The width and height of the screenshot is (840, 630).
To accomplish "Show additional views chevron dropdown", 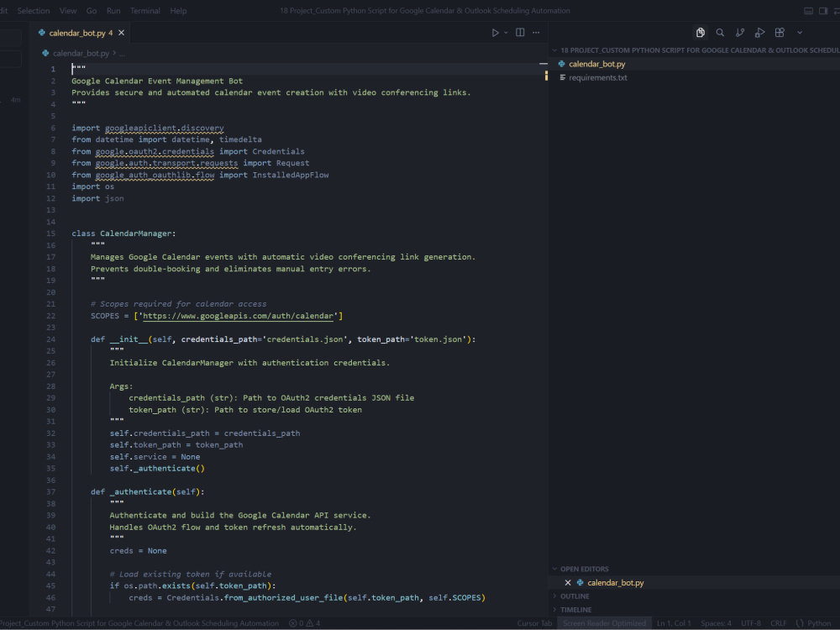I will pos(800,33).
